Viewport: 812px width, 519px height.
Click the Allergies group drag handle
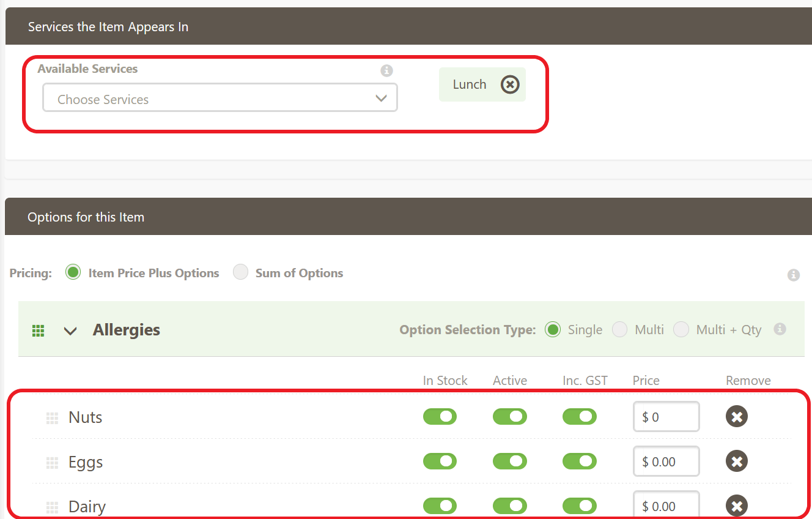(x=39, y=331)
